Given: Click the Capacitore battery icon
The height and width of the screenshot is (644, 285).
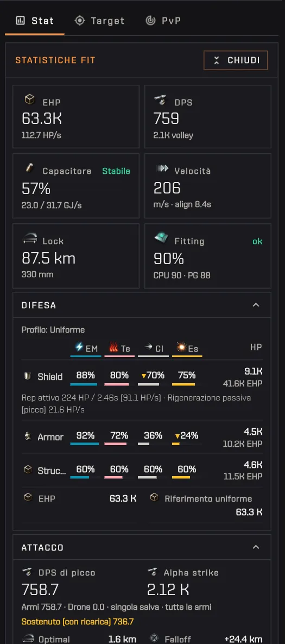Looking at the screenshot, I should [29, 167].
